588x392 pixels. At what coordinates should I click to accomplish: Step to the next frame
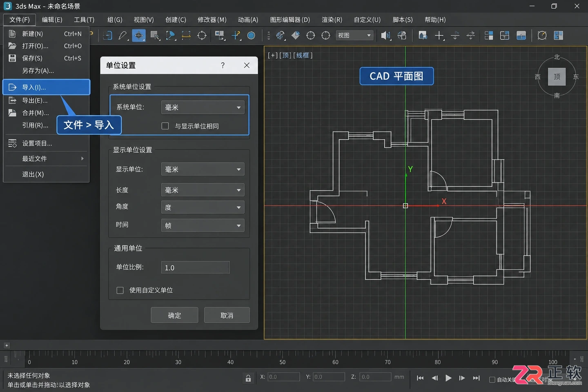coord(462,378)
